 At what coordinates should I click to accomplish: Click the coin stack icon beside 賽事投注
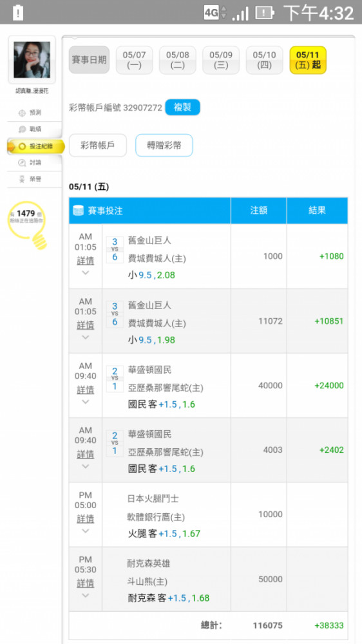pyautogui.click(x=78, y=211)
